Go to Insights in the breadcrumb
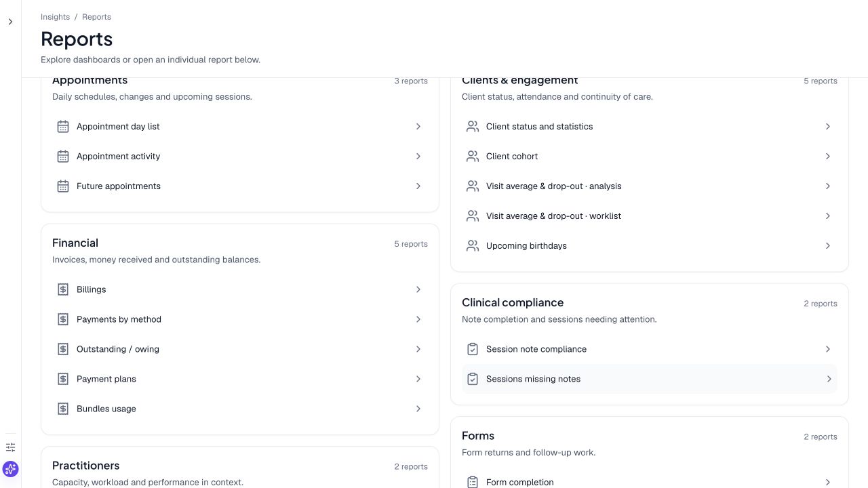The width and height of the screenshot is (868, 488). 55,17
